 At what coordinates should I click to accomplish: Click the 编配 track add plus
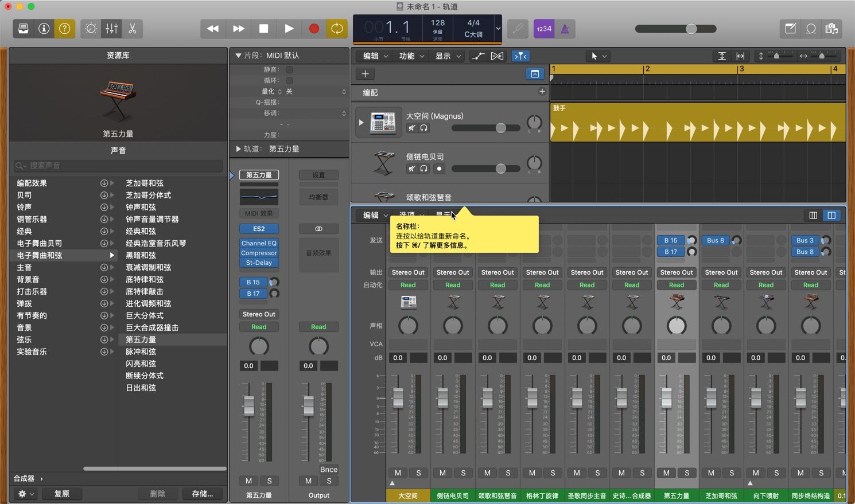pyautogui.click(x=542, y=92)
